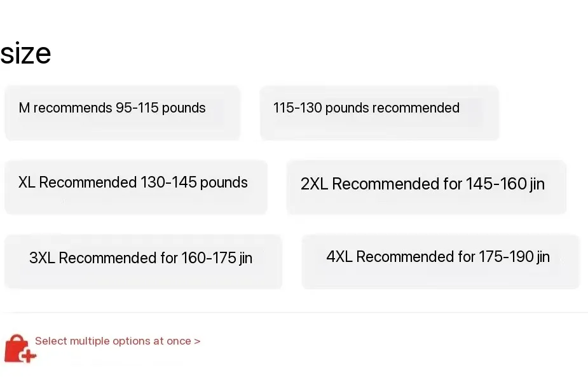Choose the 115-130 pounds recommended size
588x391 pixels.
379,113
